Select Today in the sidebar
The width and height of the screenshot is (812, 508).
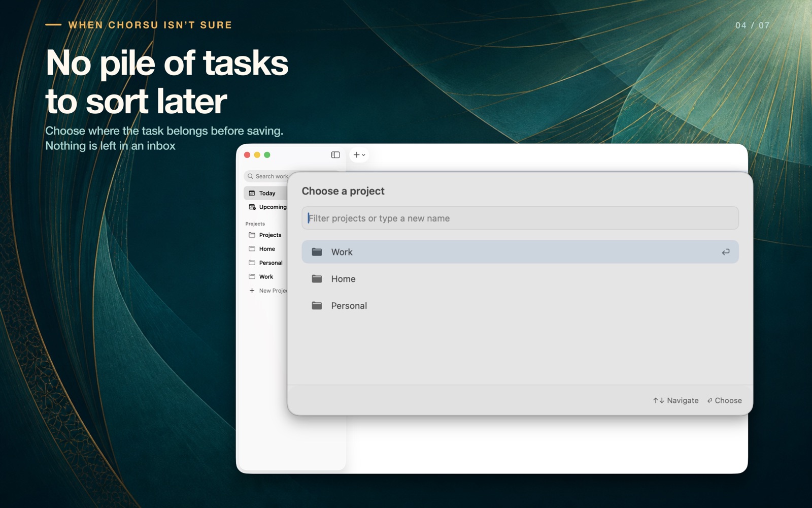[x=265, y=193]
